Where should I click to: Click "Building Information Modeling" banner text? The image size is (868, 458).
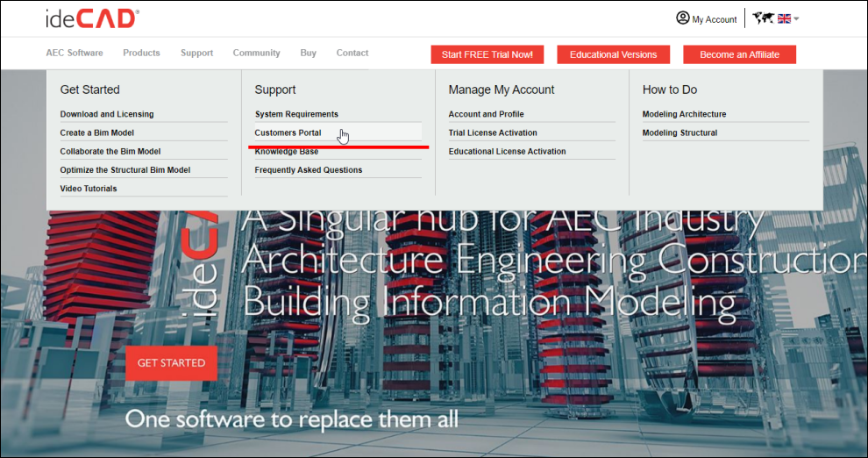489,304
